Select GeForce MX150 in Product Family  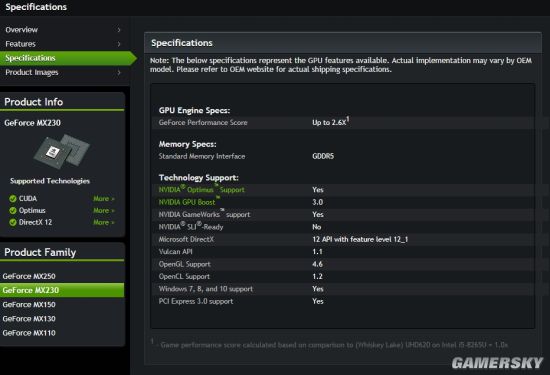(29, 304)
